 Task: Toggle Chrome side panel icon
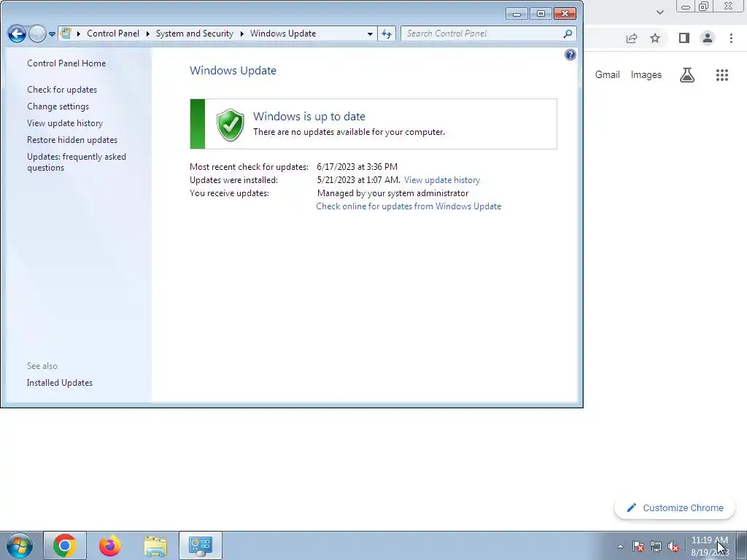684,38
